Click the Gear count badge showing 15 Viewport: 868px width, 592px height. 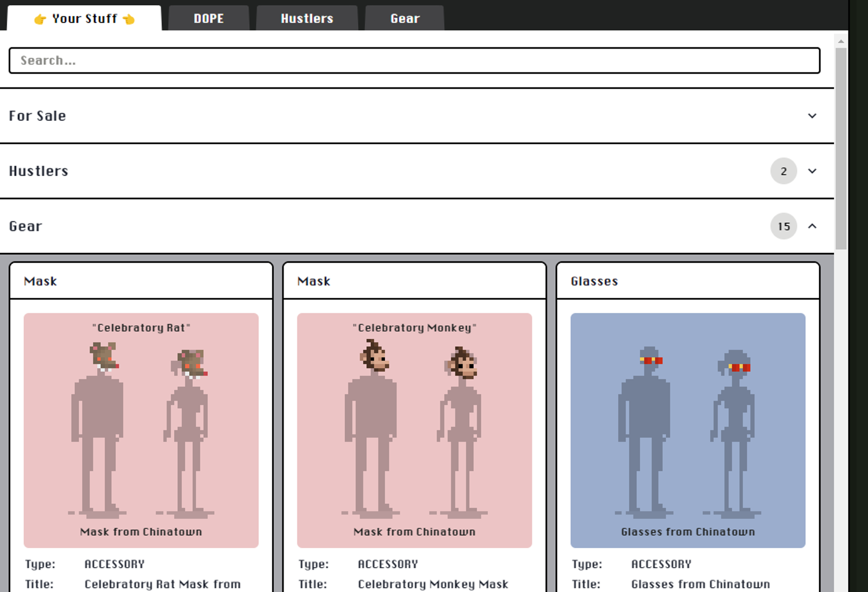(784, 226)
